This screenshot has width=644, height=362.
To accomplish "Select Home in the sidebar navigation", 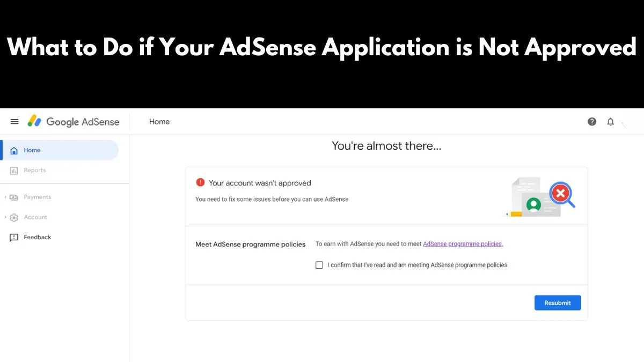I will point(32,150).
